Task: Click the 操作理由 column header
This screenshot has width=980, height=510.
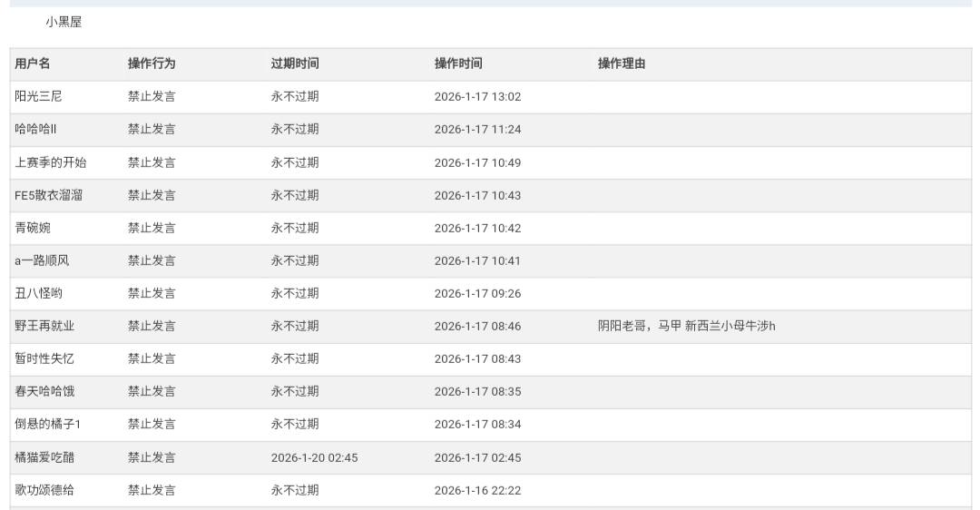Action: click(622, 64)
